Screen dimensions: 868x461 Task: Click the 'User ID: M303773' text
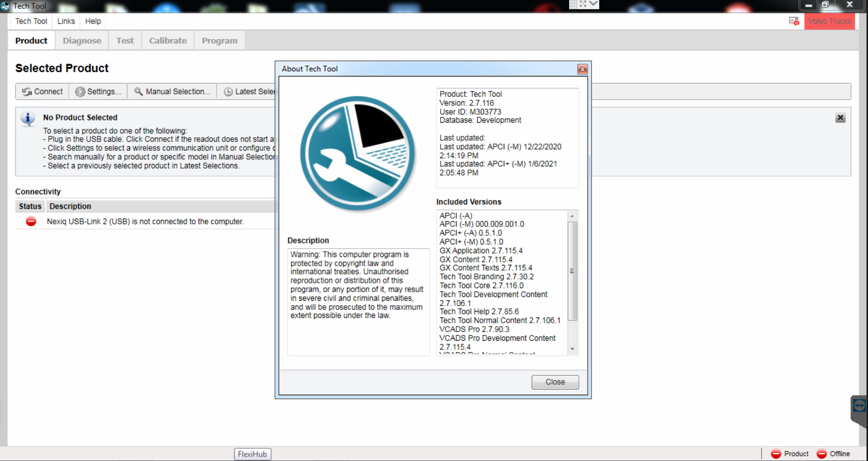(470, 112)
